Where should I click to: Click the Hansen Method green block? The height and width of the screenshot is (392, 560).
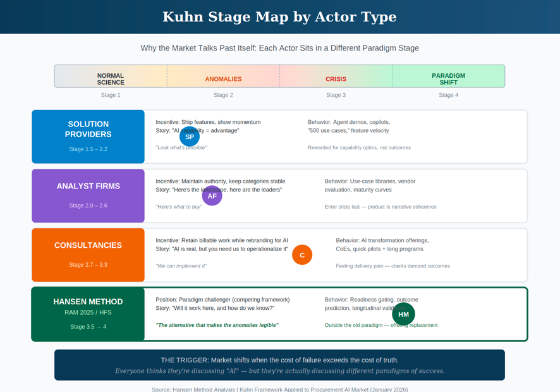(x=88, y=314)
